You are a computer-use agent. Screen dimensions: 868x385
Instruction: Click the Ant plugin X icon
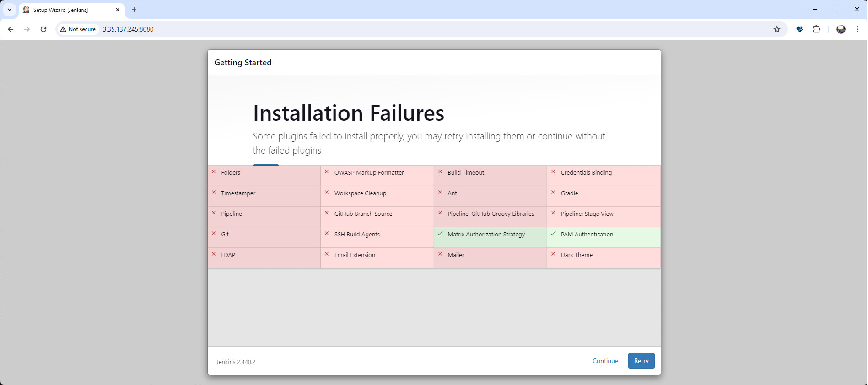pyautogui.click(x=440, y=192)
